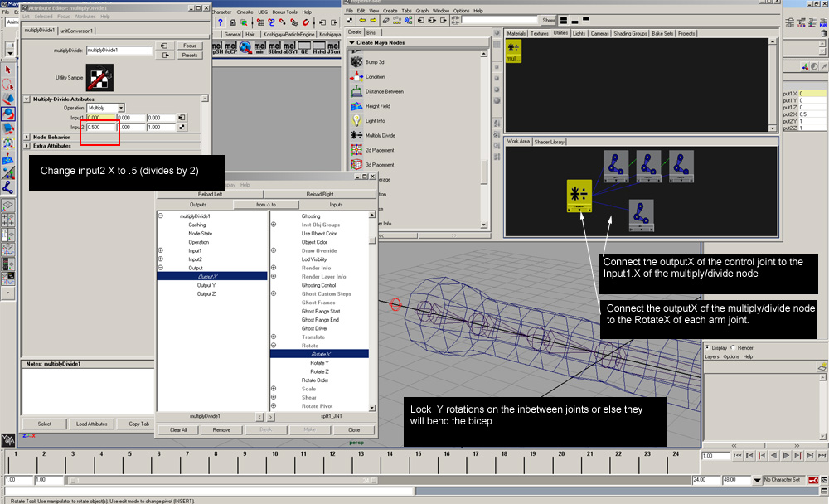Select the Display radio button
829x504 pixels.
(x=707, y=347)
